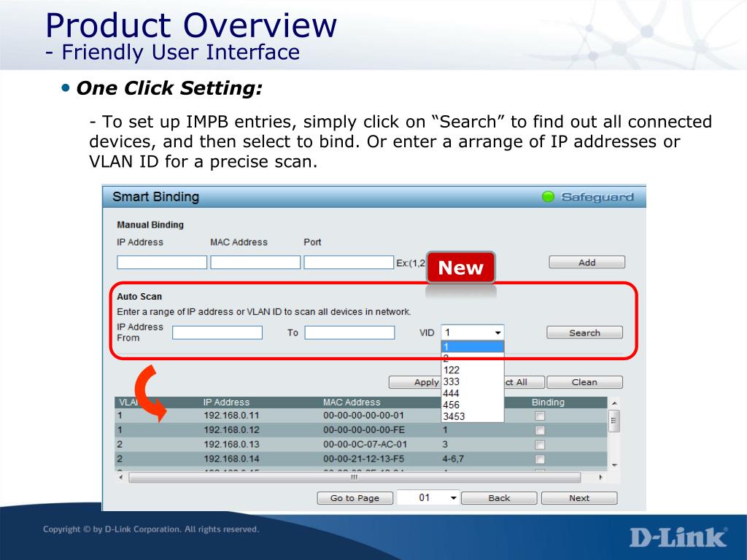This screenshot has width=747, height=560.
Task: Click IP cell 192.168.0.12
Action: pos(231,430)
